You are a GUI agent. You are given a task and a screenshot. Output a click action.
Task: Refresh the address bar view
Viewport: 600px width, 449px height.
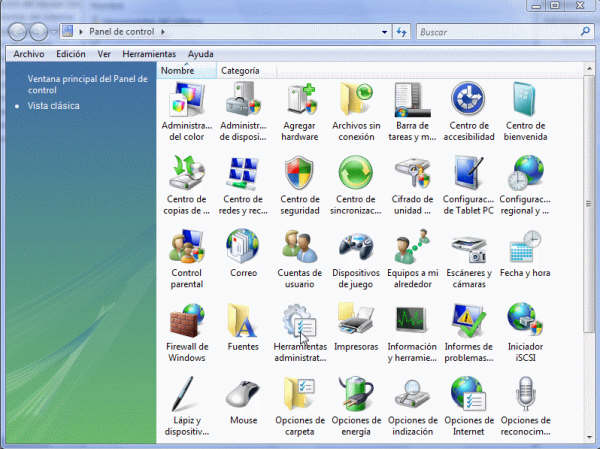pyautogui.click(x=401, y=32)
